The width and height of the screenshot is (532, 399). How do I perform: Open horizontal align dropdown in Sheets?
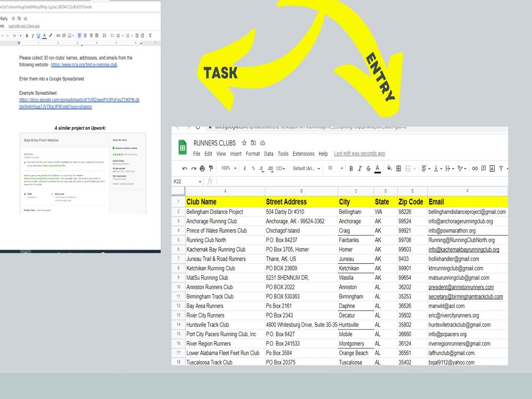click(426, 168)
